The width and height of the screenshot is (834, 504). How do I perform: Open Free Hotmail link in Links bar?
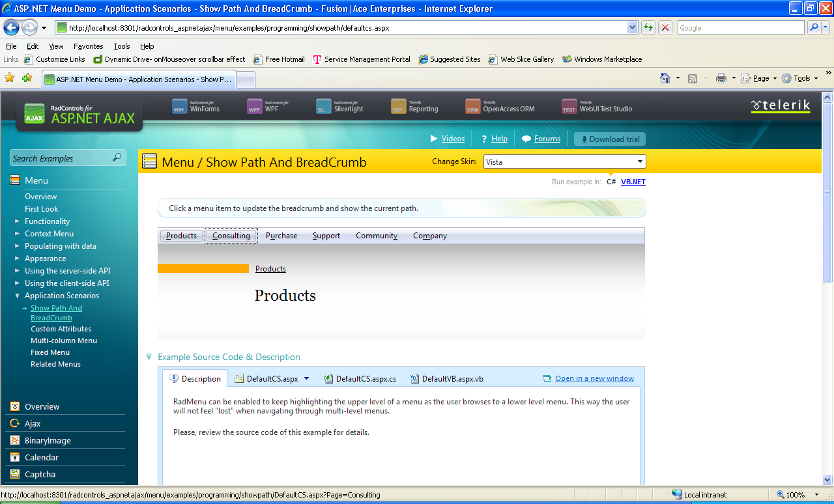point(279,59)
